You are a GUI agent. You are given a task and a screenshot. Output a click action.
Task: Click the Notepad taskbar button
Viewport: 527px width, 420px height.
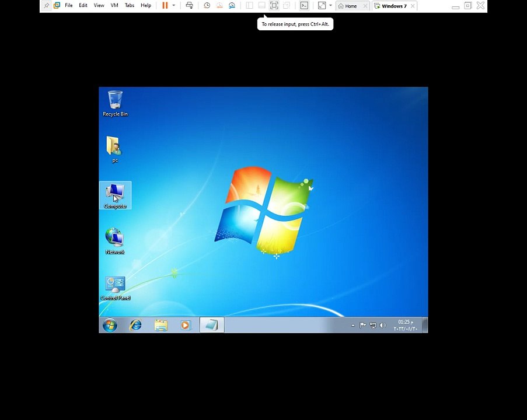tap(212, 325)
